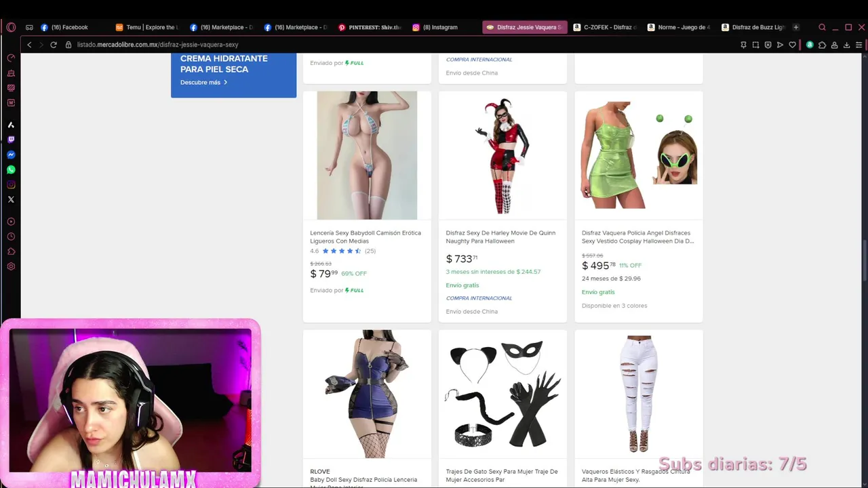Open Aria AI assistant in sidebar
The height and width of the screenshot is (488, 868).
click(11, 125)
